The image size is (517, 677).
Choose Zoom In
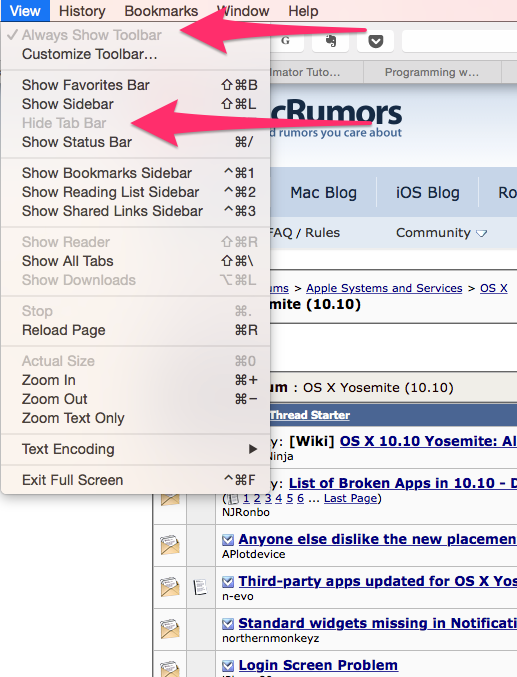(136, 380)
